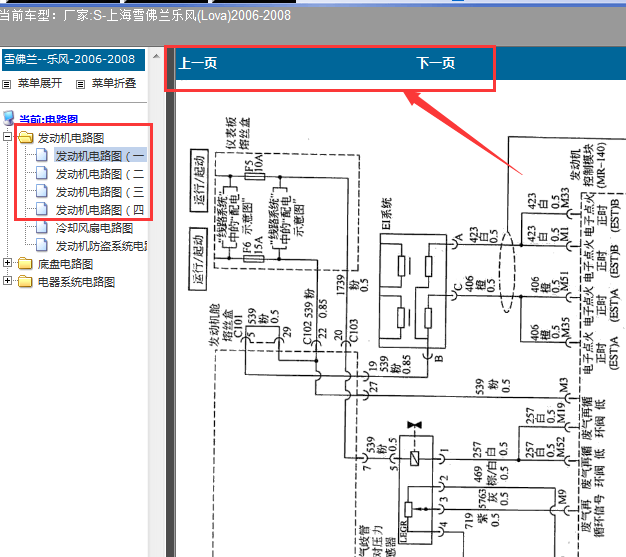This screenshot has height=557, width=626.
Task: Click document icon of 发动机电路图（三
Action: 42,191
